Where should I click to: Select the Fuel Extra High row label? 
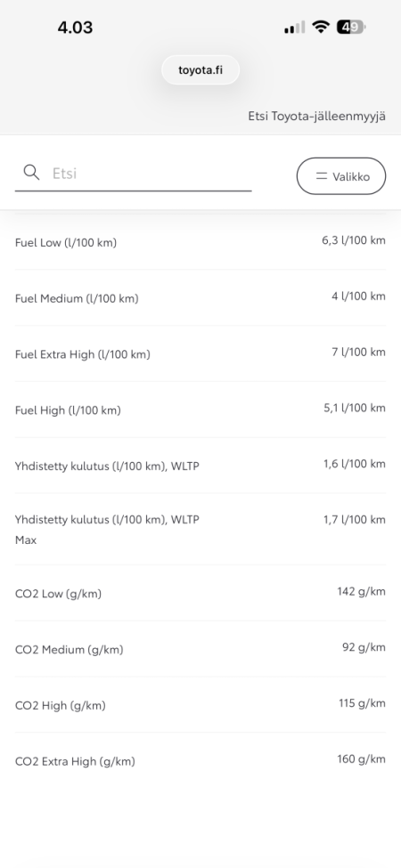pyautogui.click(x=83, y=354)
